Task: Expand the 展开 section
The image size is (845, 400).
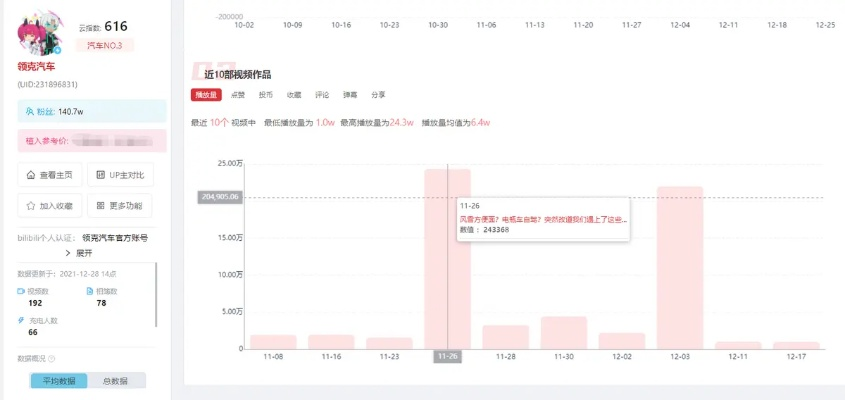Action: click(x=79, y=253)
